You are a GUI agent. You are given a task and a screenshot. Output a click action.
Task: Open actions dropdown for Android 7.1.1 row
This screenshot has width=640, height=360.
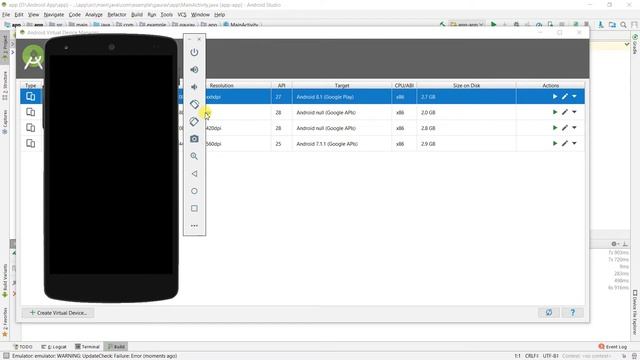(x=574, y=144)
